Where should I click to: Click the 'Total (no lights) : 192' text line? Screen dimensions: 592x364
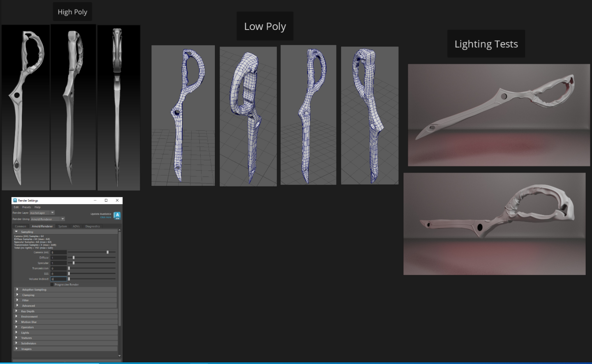(33, 248)
